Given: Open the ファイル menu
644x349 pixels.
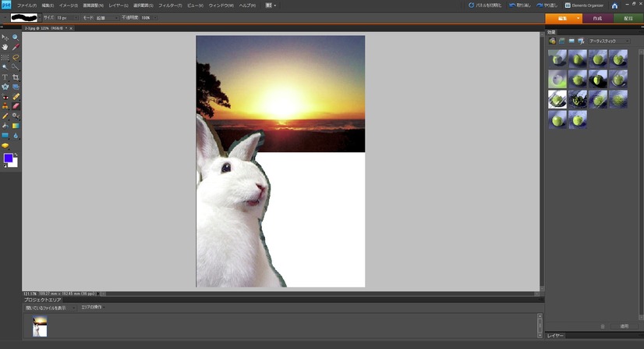Looking at the screenshot, I should tap(27, 5).
